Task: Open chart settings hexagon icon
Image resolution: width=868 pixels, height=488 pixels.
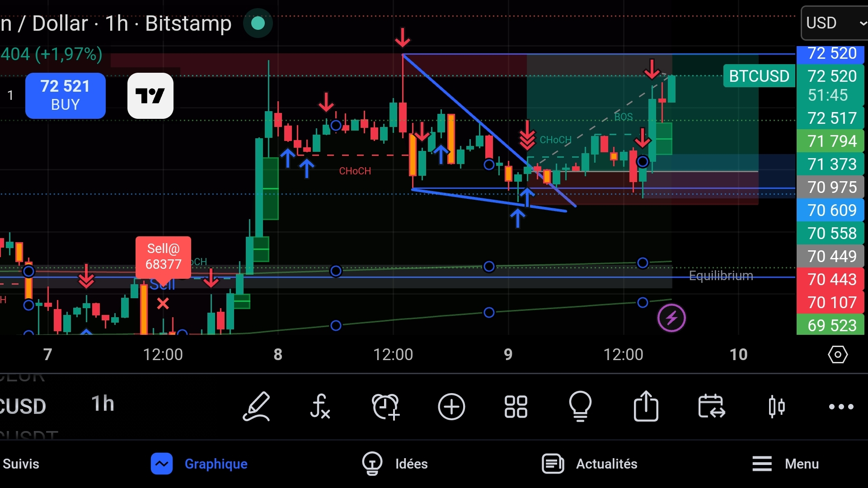Action: 837,355
